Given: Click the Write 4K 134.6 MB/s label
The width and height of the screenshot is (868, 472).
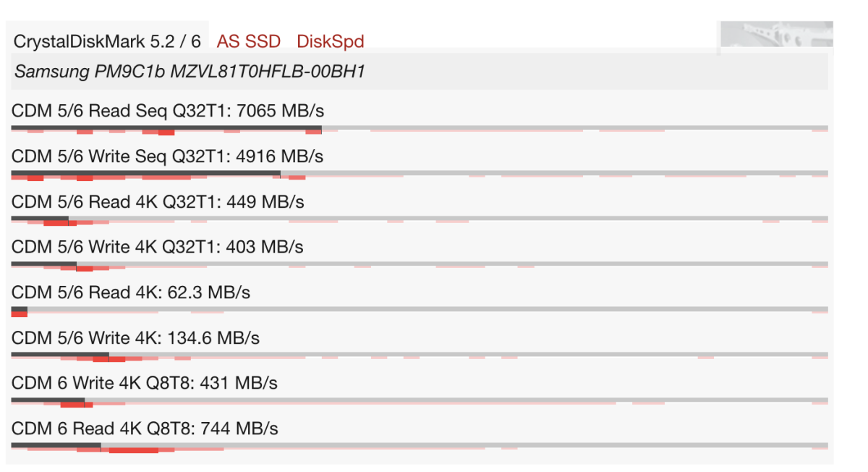Looking at the screenshot, I should pos(135,337).
